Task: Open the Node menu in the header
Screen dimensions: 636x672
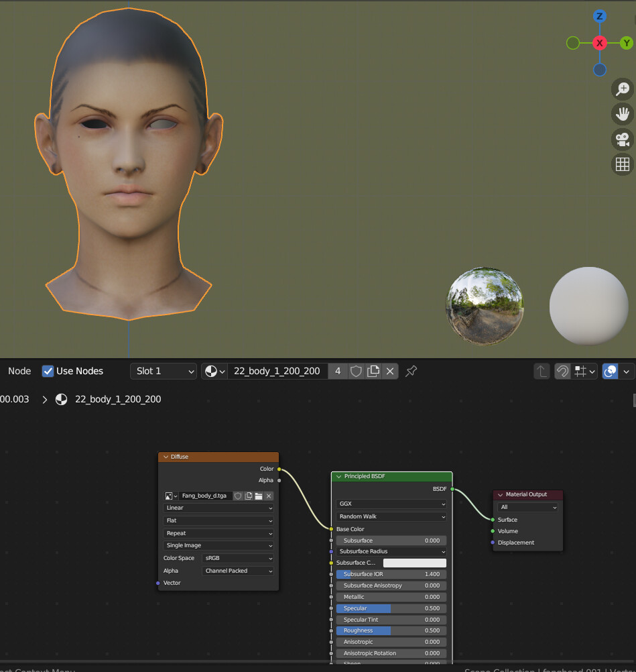Action: tap(19, 371)
